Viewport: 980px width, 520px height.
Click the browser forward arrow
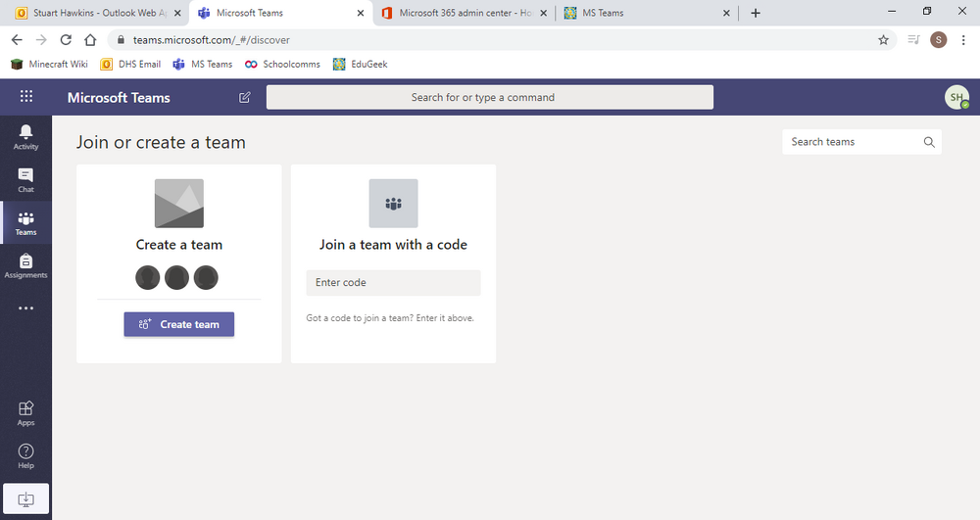pyautogui.click(x=41, y=40)
